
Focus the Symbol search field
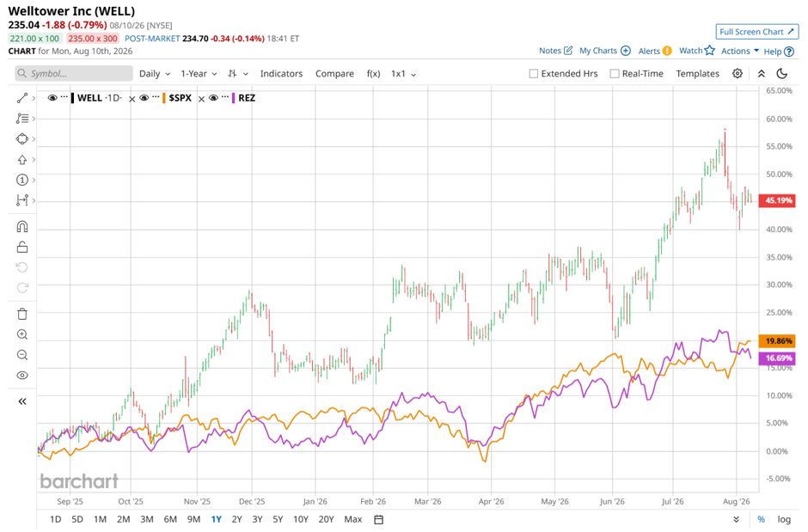(74, 74)
